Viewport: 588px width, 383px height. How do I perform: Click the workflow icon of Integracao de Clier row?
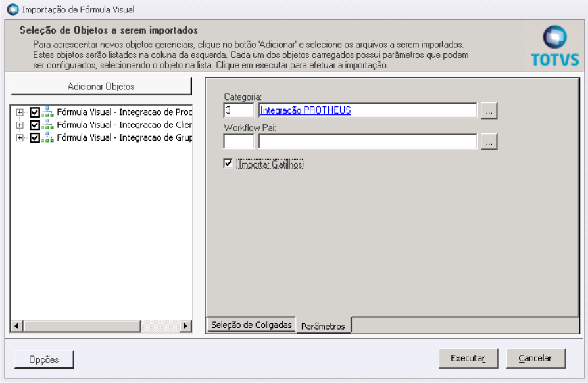[47, 125]
